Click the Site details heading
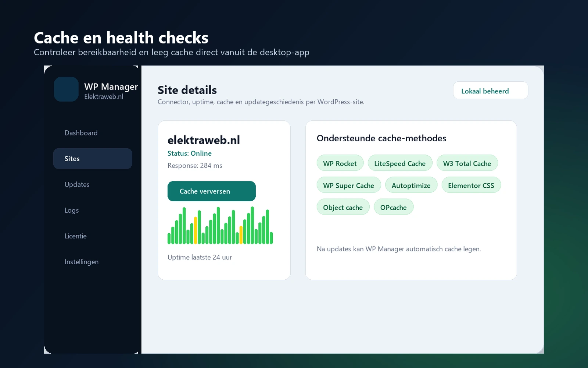588x368 pixels. [187, 90]
